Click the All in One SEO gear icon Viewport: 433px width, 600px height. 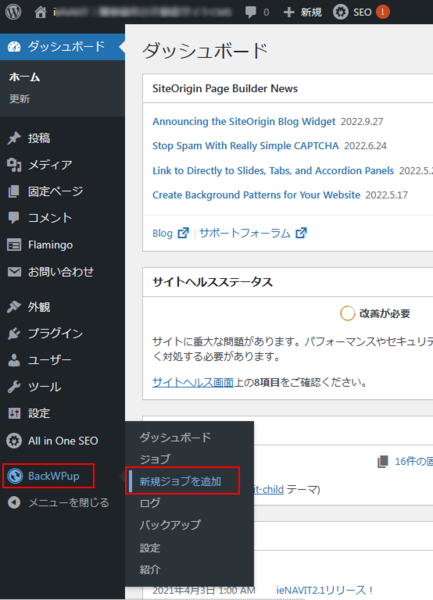(x=14, y=440)
